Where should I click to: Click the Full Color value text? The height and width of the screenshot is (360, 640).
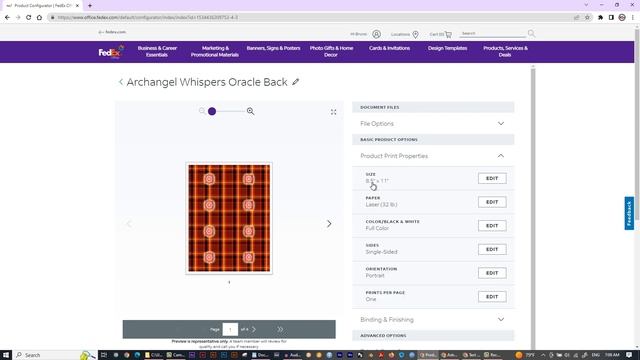click(377, 228)
